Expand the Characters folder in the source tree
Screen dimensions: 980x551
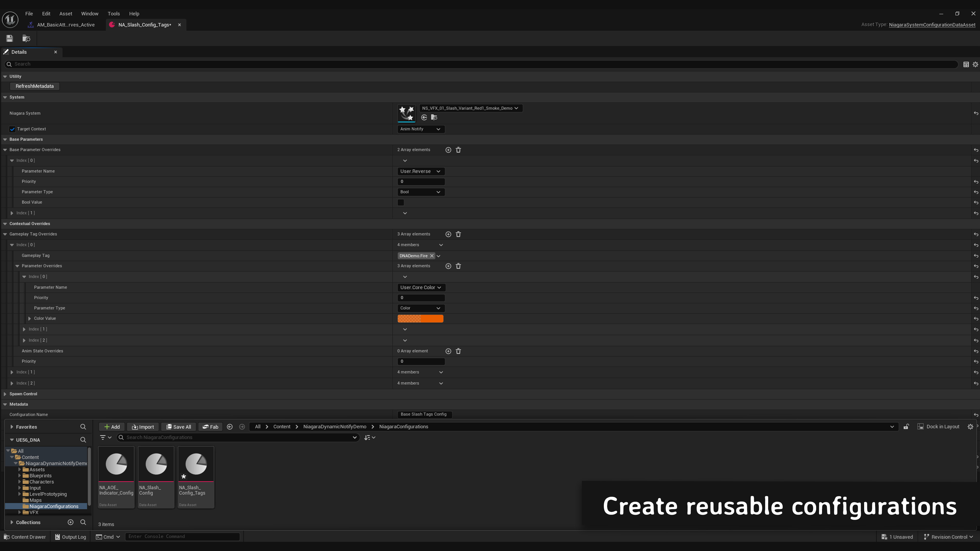pos(20,481)
